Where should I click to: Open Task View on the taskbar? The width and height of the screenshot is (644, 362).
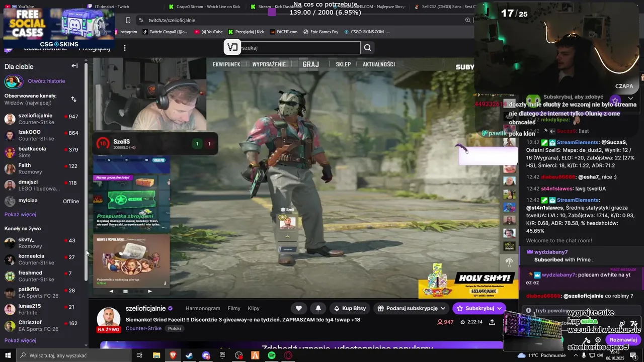(139, 355)
